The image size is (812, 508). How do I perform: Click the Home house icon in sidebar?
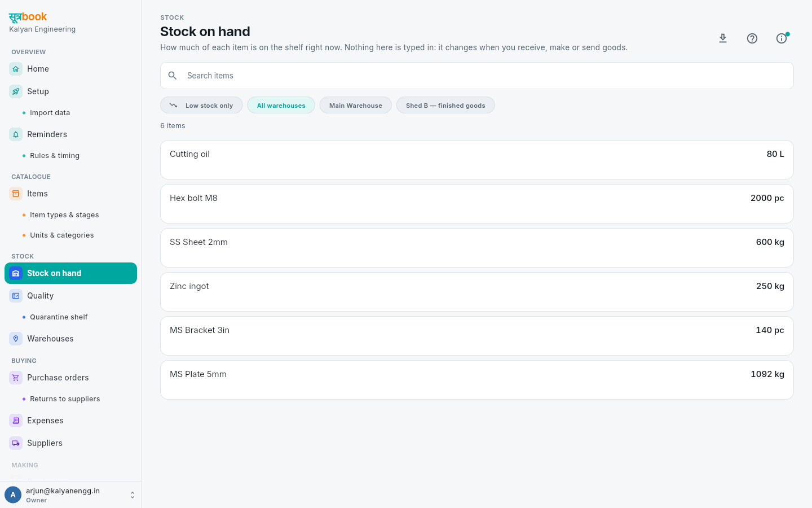coord(16,69)
